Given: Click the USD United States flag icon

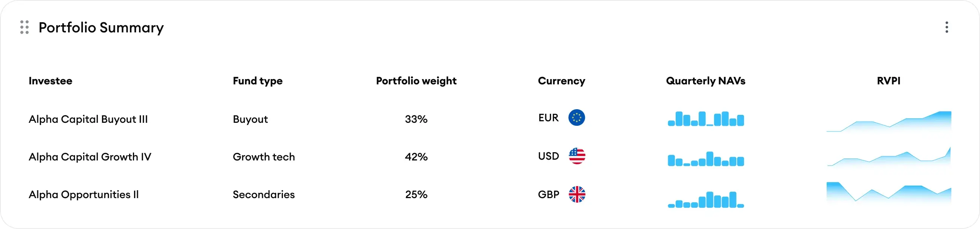Looking at the screenshot, I should point(577,156).
